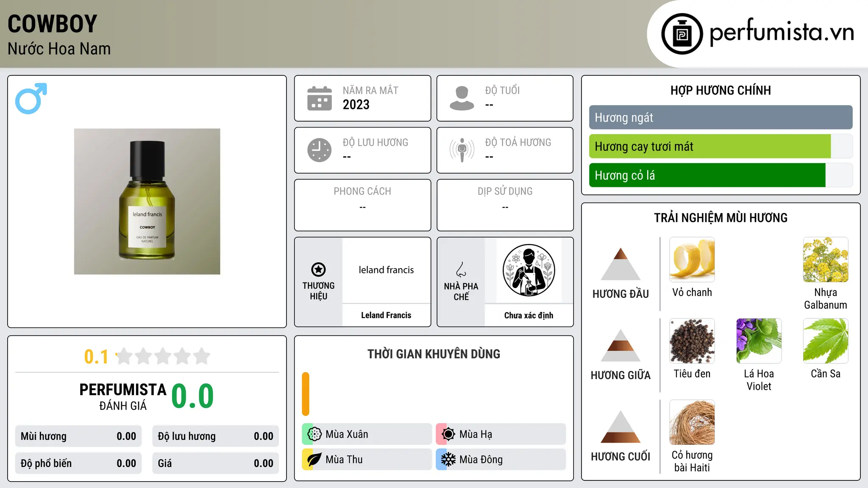The height and width of the screenshot is (488, 868).
Task: Click the Giá score row
Action: [215, 463]
